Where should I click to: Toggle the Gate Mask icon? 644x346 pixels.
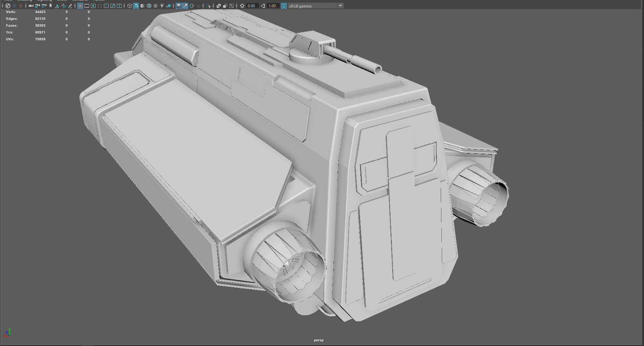tap(100, 6)
